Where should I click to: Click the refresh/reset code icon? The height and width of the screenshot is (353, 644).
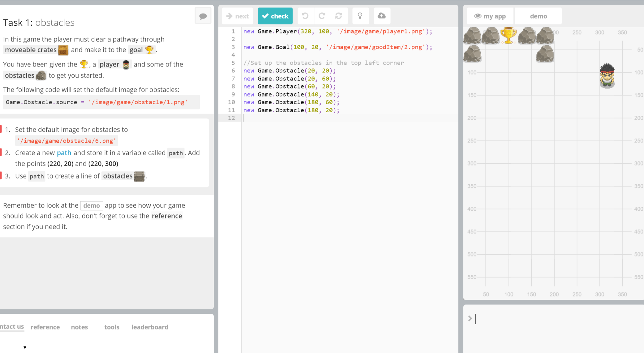pyautogui.click(x=338, y=16)
